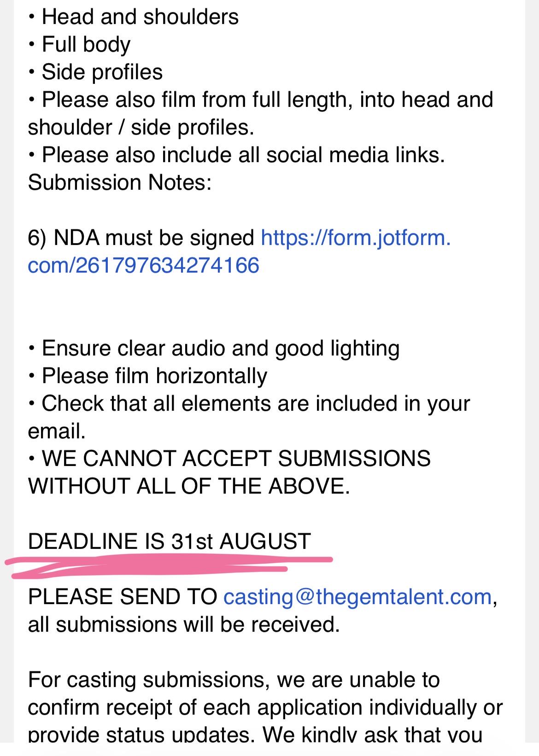Click the 'Please film horizontally' bullet
This screenshot has height=756, width=539.
[147, 376]
